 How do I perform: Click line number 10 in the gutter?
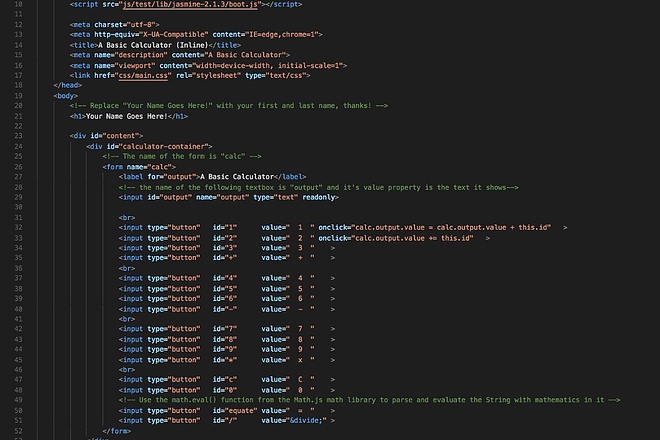click(18, 4)
